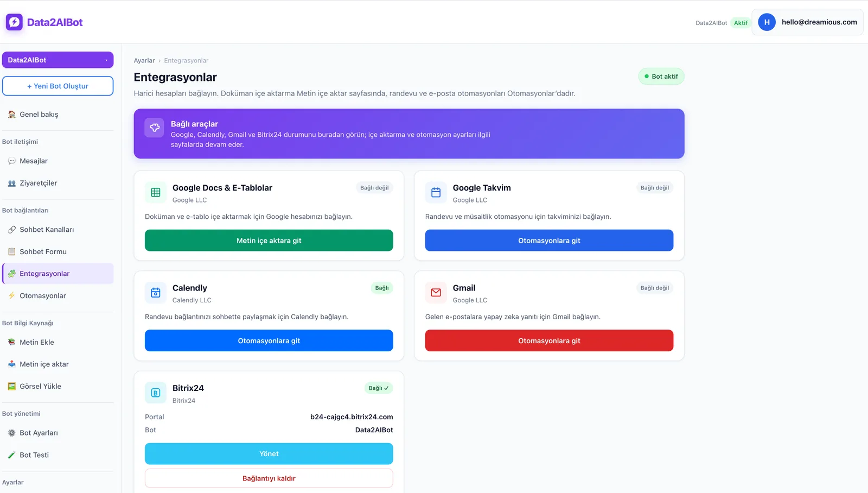Click the Aktif badge in the header
This screenshot has width=868, height=493.
(x=741, y=23)
